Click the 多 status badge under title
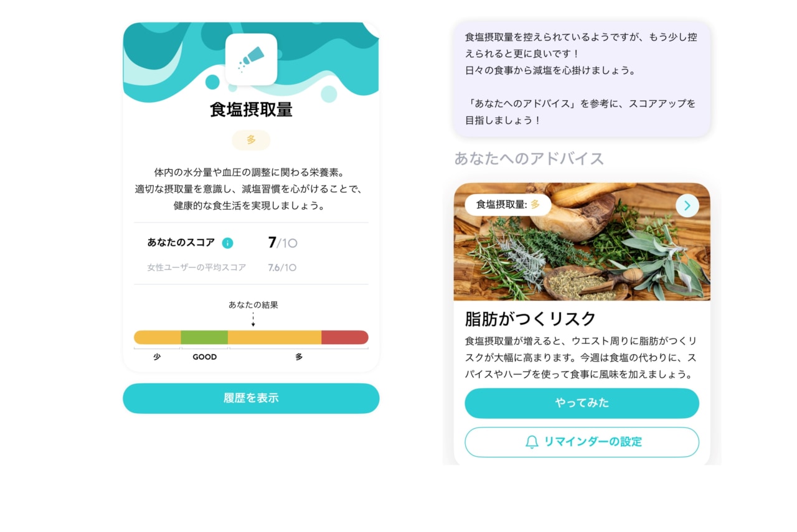 coord(251,140)
